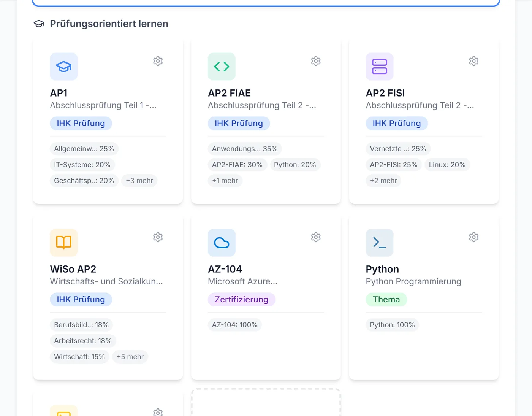Open settings gear on AP1 card
Viewport: 532px width, 416px height.
coord(158,61)
